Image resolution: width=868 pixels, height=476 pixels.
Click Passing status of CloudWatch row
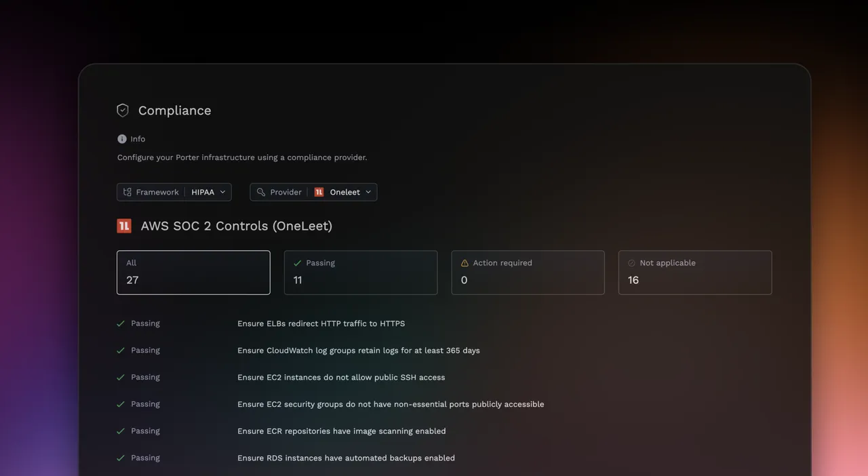(x=145, y=351)
